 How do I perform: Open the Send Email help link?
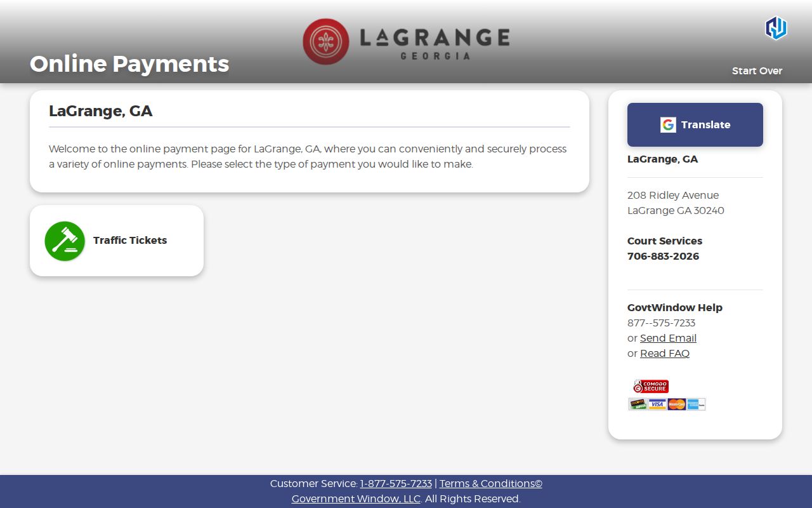(x=668, y=338)
